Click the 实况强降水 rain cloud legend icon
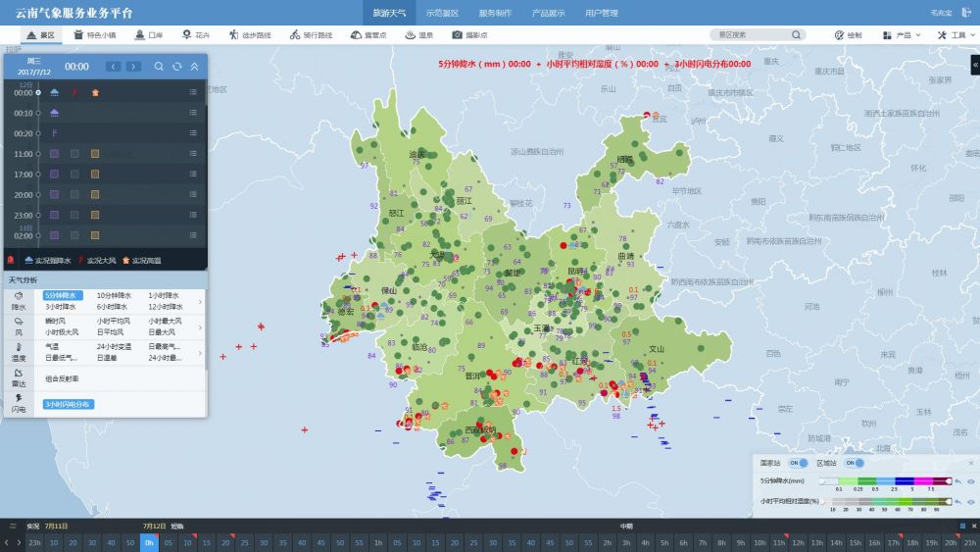Screen dimensions: 980x552 [27, 260]
